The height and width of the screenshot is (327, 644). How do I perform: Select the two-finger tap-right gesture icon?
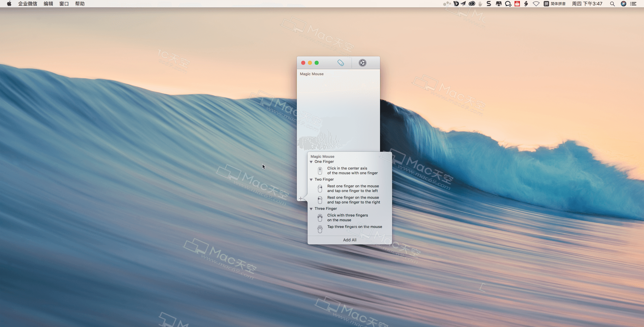click(320, 200)
